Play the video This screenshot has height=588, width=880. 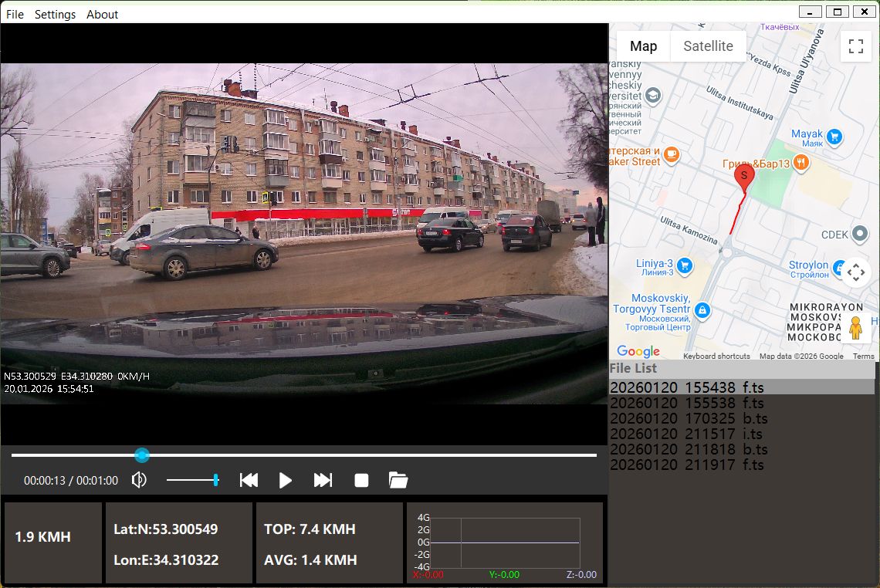point(285,480)
